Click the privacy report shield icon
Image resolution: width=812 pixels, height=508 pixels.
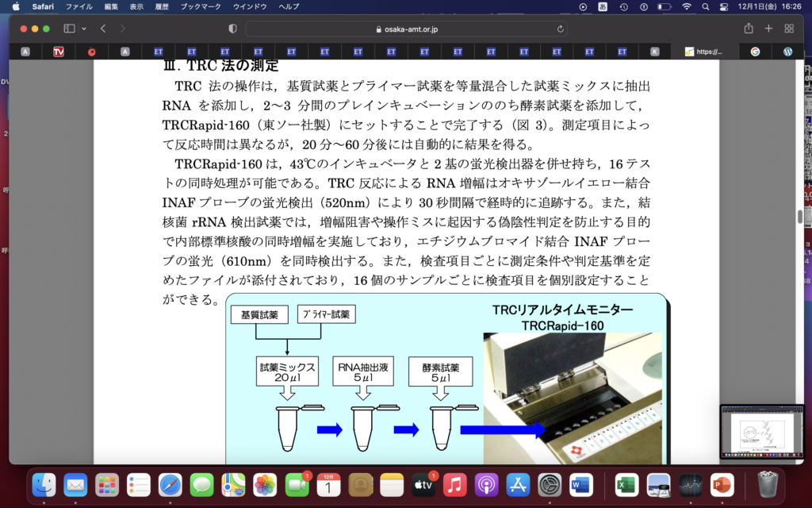point(232,29)
